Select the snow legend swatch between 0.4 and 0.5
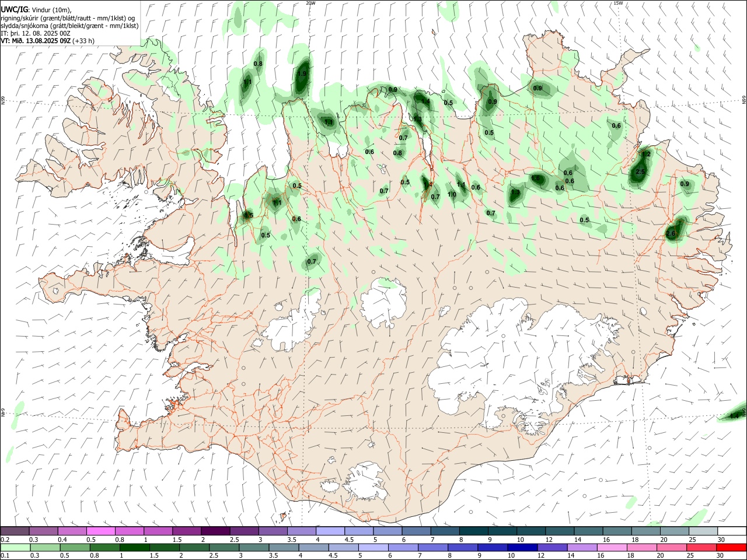 pos(72,531)
